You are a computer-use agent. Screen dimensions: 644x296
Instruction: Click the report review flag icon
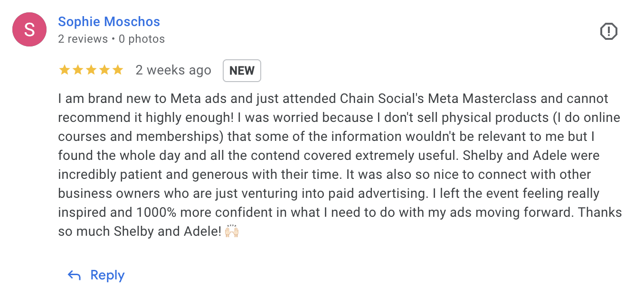point(608,32)
